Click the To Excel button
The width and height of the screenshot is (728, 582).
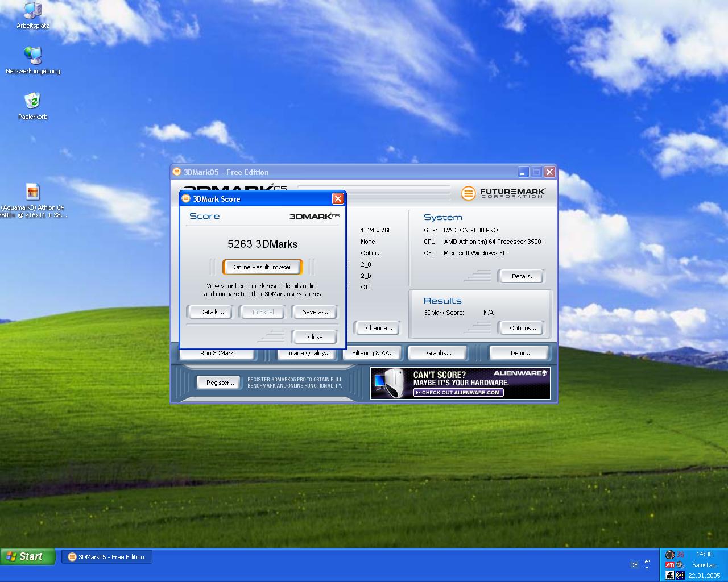pyautogui.click(x=263, y=312)
